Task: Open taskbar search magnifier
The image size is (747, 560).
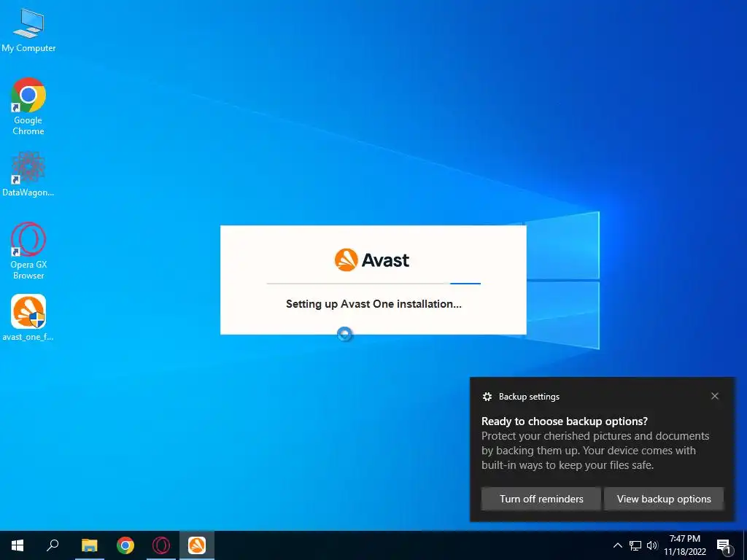Action: 53,545
